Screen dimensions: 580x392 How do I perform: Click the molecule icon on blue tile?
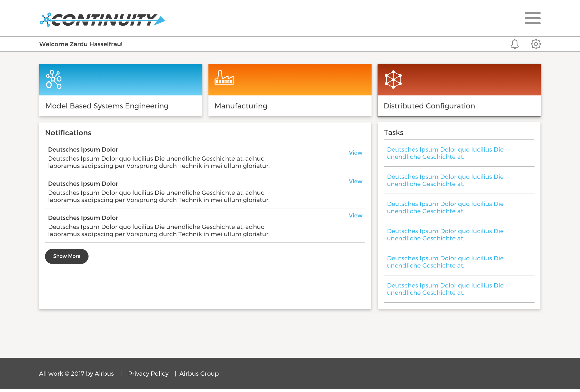click(54, 79)
